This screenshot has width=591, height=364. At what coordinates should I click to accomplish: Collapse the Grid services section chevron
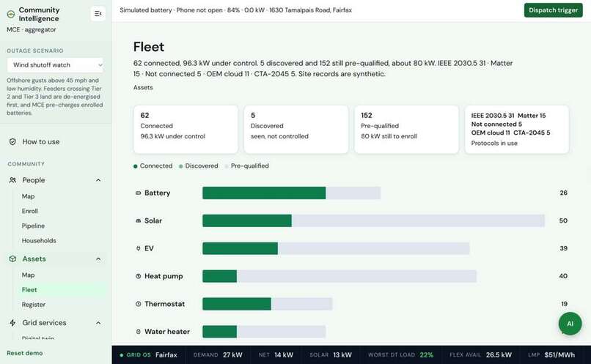point(98,323)
